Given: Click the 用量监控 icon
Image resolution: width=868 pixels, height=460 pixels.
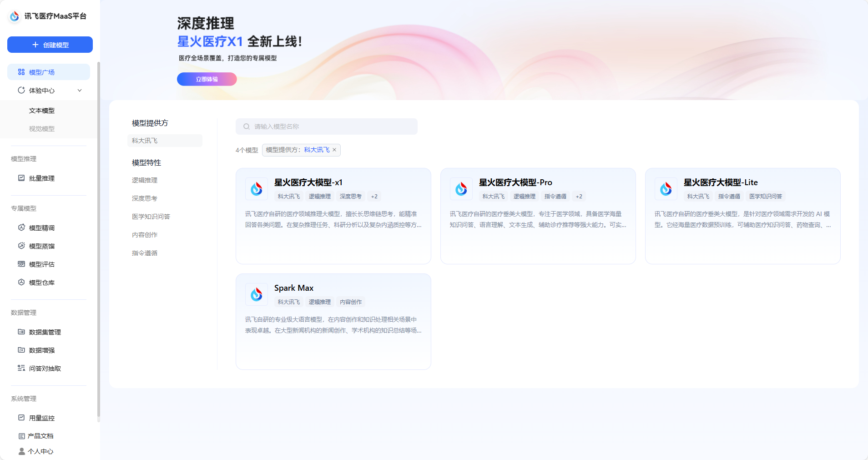Looking at the screenshot, I should tap(21, 418).
